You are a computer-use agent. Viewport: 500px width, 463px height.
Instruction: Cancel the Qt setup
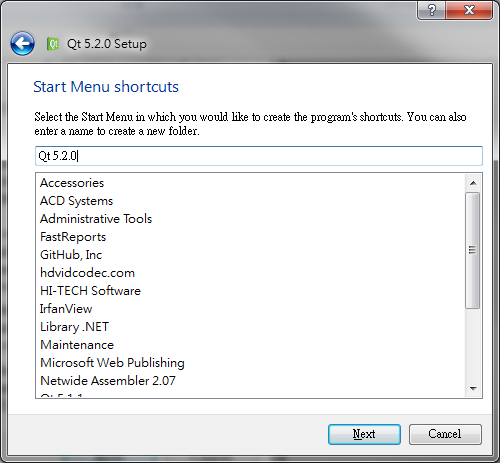click(445, 434)
